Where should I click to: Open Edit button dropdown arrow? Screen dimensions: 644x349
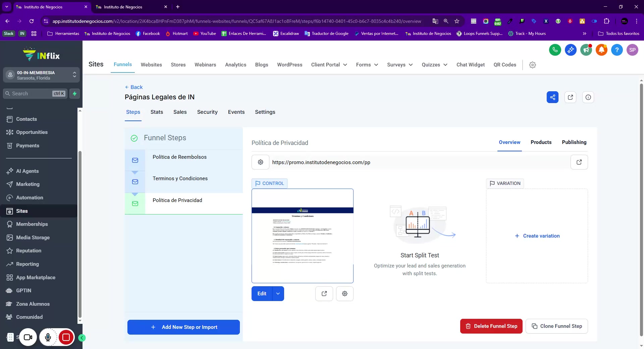coord(278,294)
